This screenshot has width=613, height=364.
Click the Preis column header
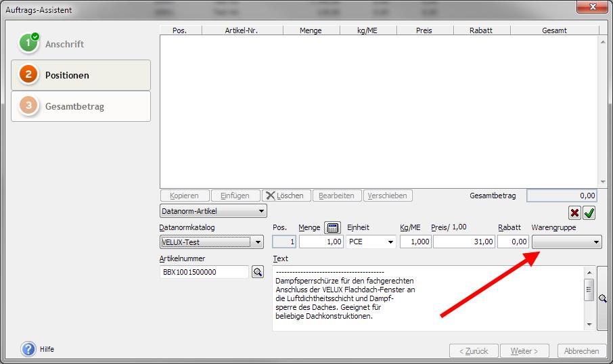click(x=424, y=30)
